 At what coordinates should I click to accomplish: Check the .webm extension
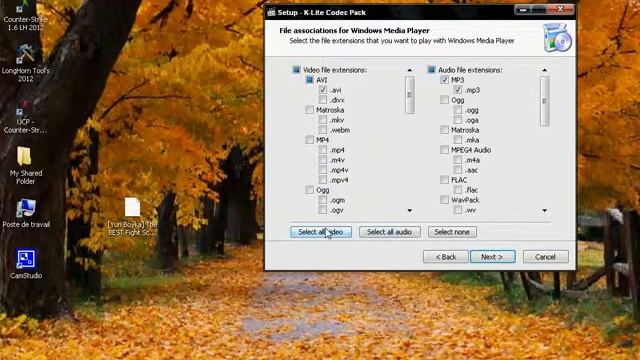(x=323, y=130)
